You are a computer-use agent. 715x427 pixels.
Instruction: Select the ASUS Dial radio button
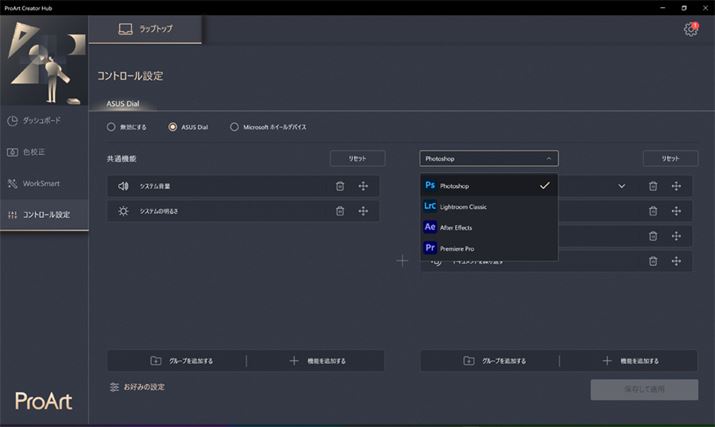point(173,127)
